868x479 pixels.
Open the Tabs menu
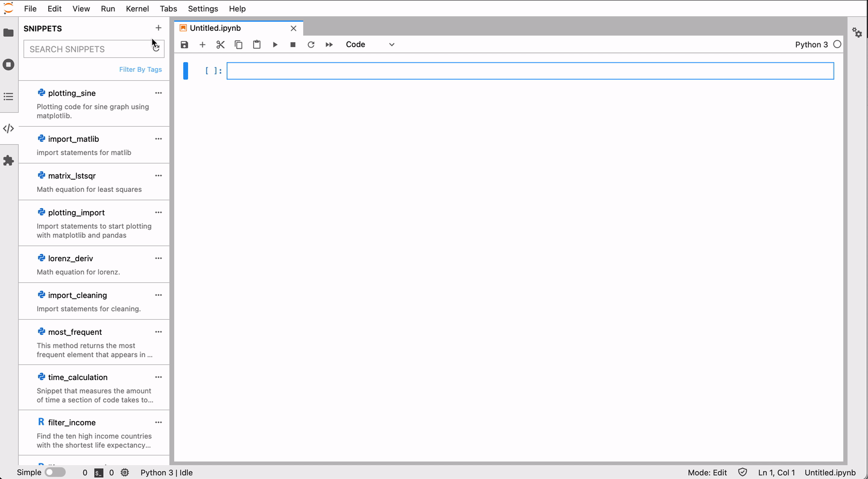click(x=169, y=8)
